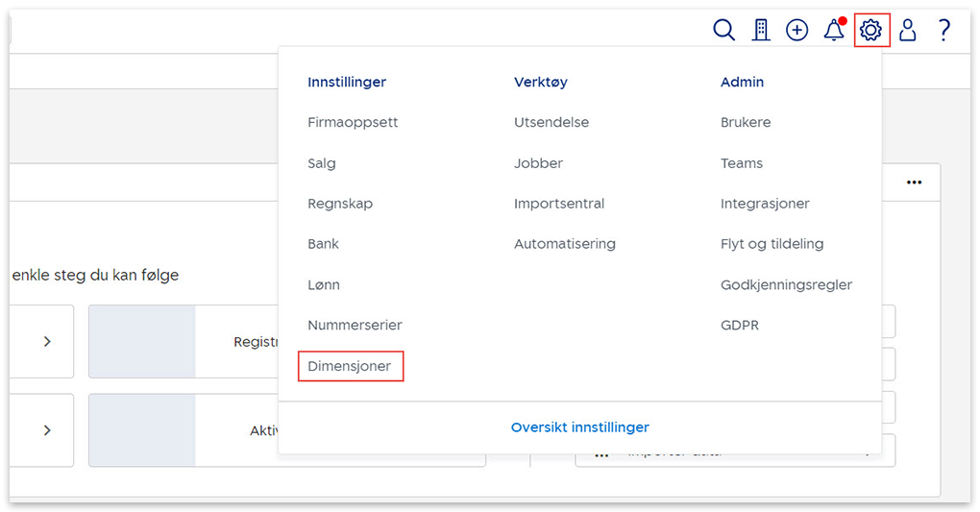The width and height of the screenshot is (980, 512).
Task: Open Nummerserier menu entry
Action: point(355,326)
